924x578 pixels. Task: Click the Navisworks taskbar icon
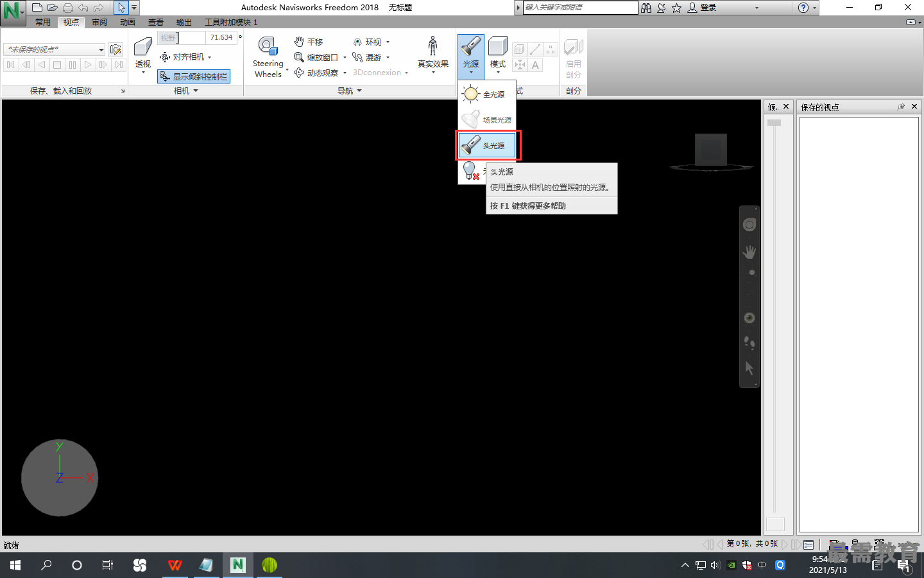(238, 565)
